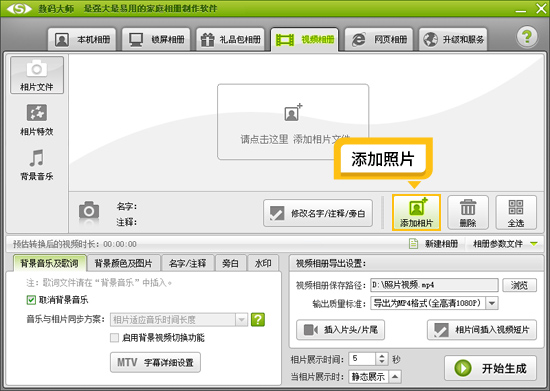Click the 浏览 browse button
The width and height of the screenshot is (550, 391).
click(x=519, y=285)
